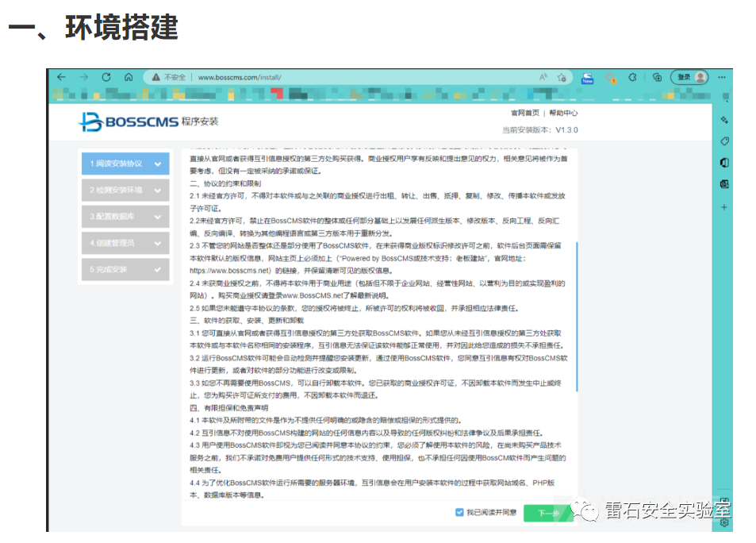Open the extension icon with badge 1
This screenshot has width=756, height=543.
click(x=611, y=78)
